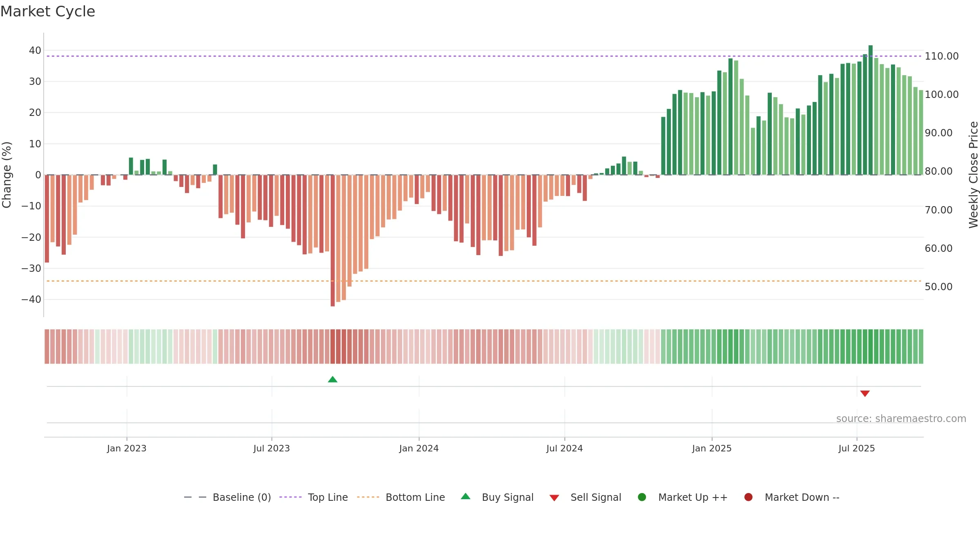
Task: Click the Jan 2024 x-axis label
Action: (419, 448)
